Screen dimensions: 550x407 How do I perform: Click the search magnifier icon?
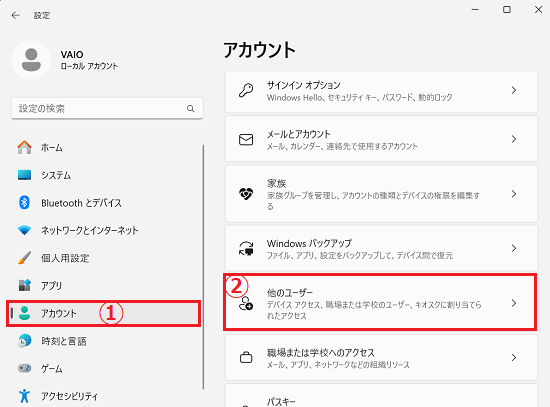(x=190, y=109)
